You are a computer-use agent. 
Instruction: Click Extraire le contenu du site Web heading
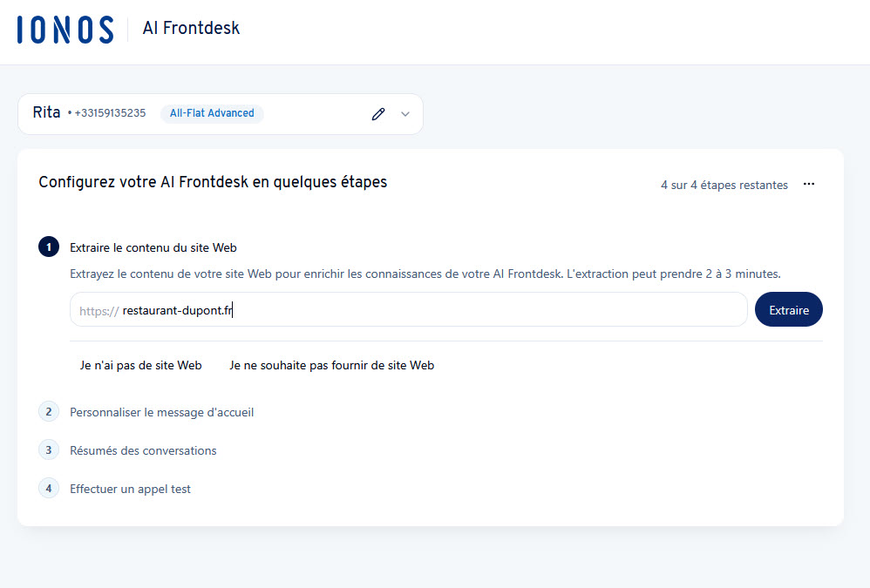(153, 247)
